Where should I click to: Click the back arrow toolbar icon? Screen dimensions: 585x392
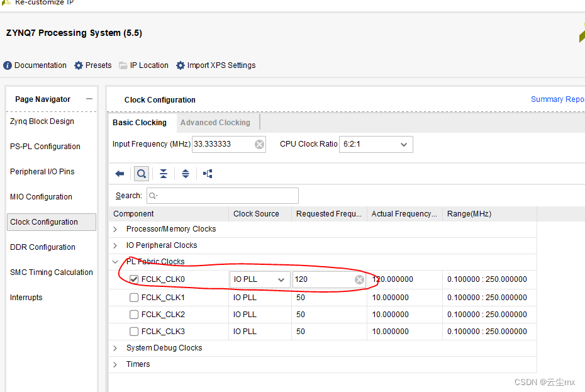point(120,174)
